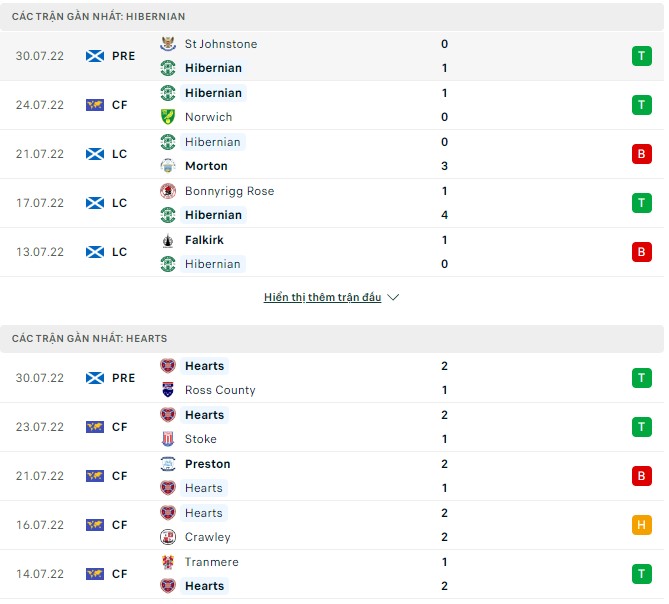Screen dimensions: 669x604
Task: Select the red B badge for Morton match
Action: click(x=641, y=154)
